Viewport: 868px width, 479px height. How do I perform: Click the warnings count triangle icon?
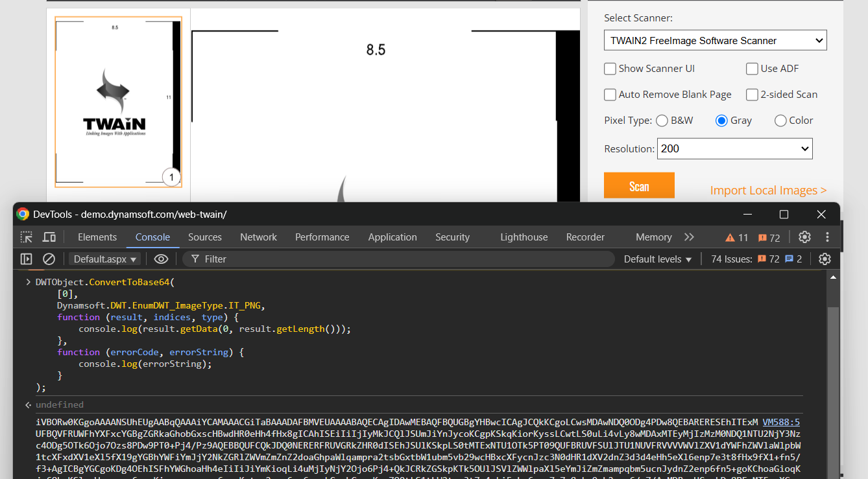(x=730, y=238)
